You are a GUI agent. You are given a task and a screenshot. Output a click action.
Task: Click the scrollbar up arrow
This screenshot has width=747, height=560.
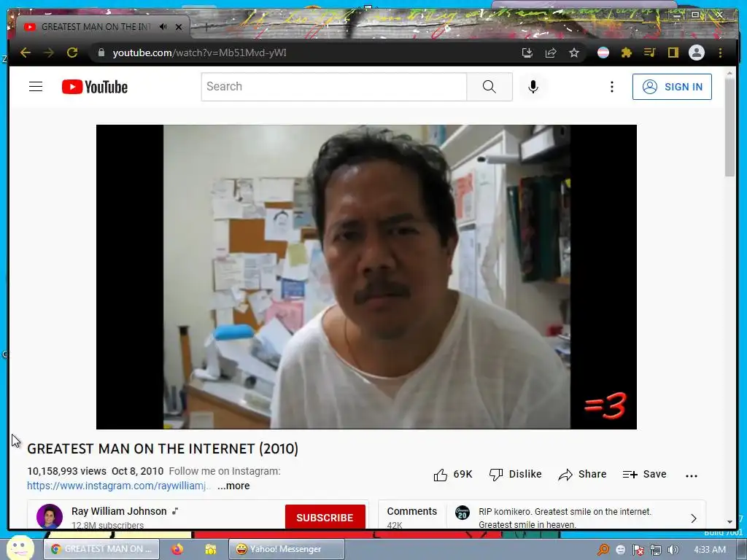pyautogui.click(x=729, y=74)
